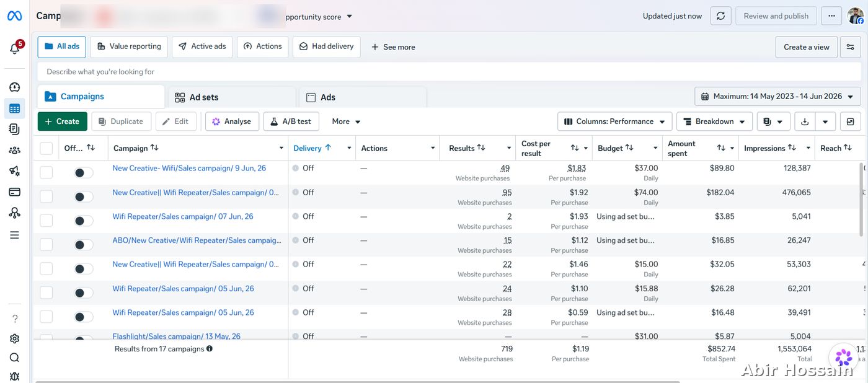
Task: Toggle on New Creative- Wifi/Sales campaign/ 9 Jun
Action: (x=83, y=173)
